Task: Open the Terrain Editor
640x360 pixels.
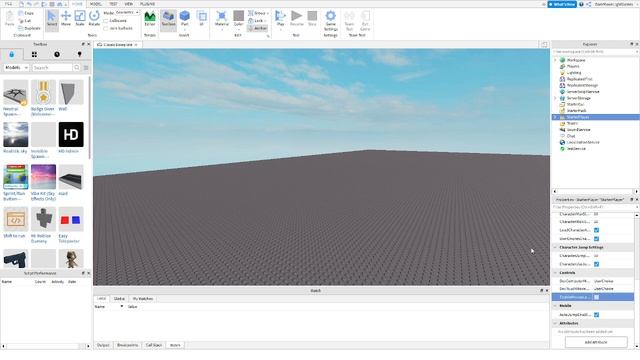Action: click(x=150, y=19)
